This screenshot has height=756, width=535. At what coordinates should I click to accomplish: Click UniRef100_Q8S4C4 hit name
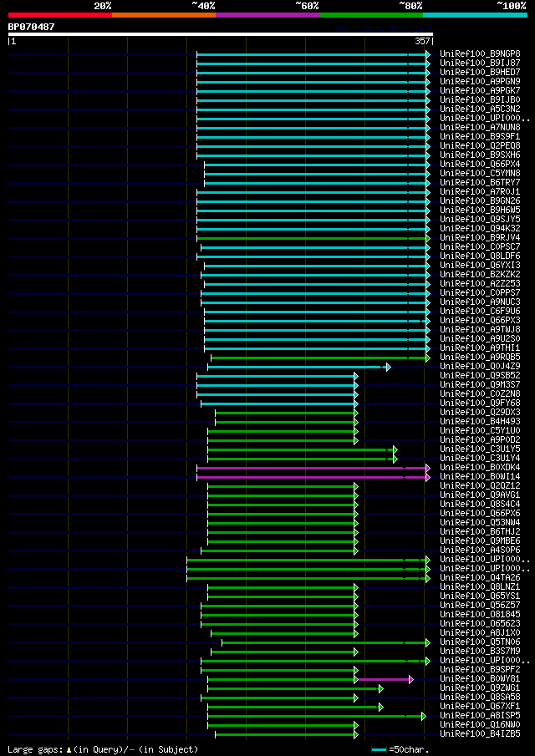(x=480, y=505)
